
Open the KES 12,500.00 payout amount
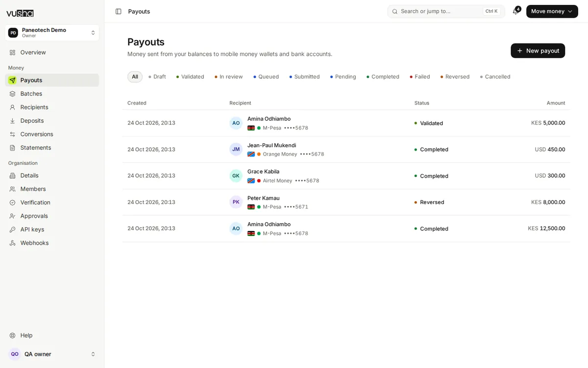[x=546, y=228]
